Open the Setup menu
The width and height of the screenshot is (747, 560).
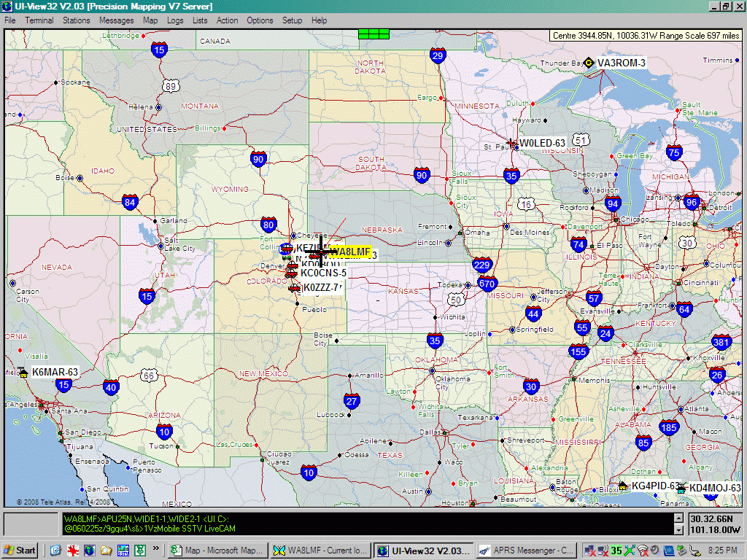(292, 20)
